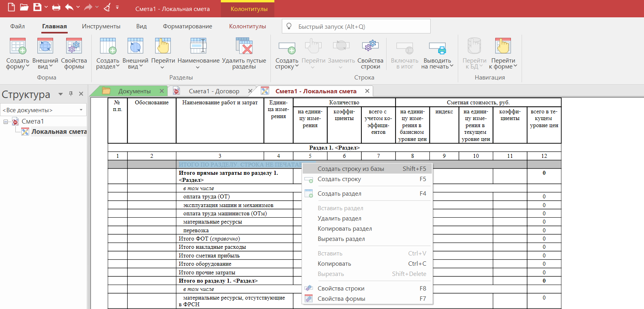Switch to the Вид ribbon tab
This screenshot has height=309, width=644.
(141, 26)
